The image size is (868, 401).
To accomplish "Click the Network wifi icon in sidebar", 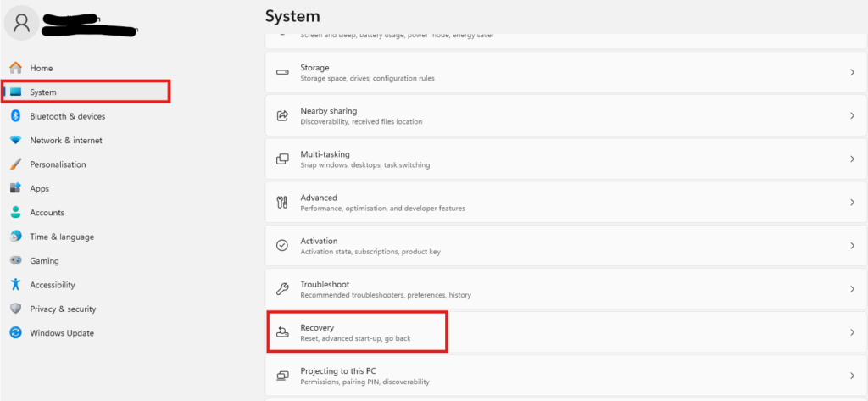I will (15, 140).
